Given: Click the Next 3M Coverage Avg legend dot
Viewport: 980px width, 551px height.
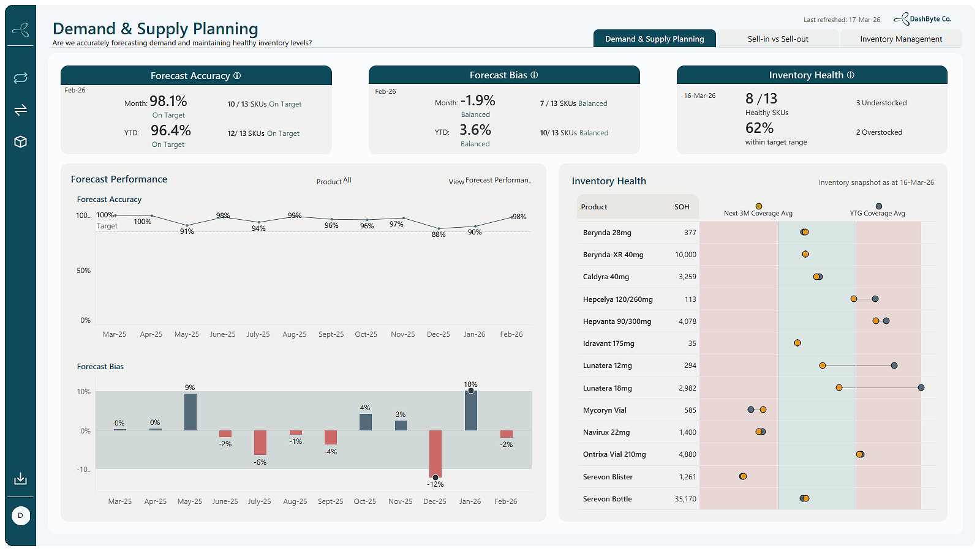Looking at the screenshot, I should [759, 206].
